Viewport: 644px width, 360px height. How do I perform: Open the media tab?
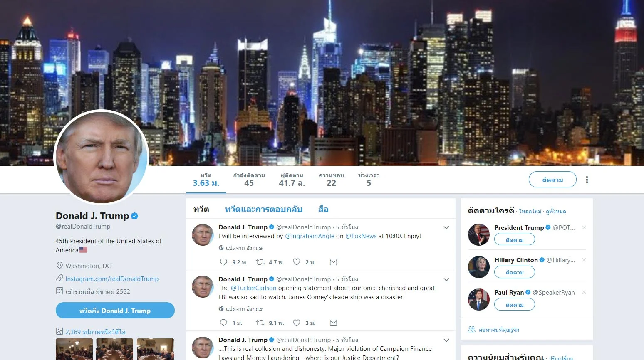pos(323,209)
